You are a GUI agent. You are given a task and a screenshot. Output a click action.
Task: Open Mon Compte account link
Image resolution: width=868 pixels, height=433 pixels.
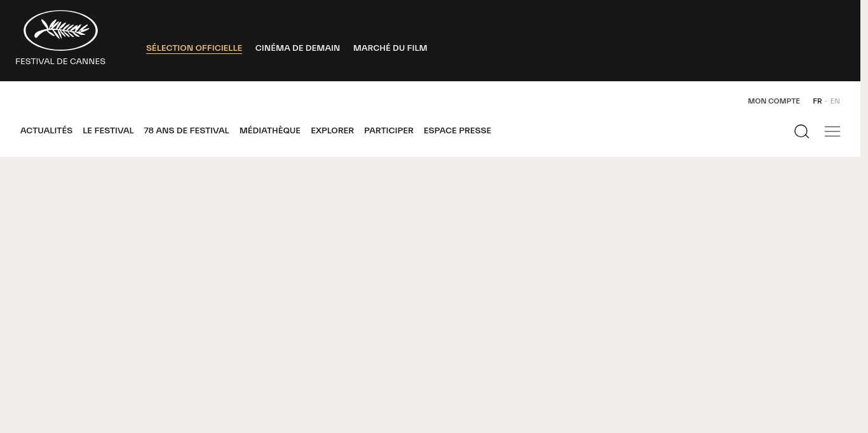(773, 101)
